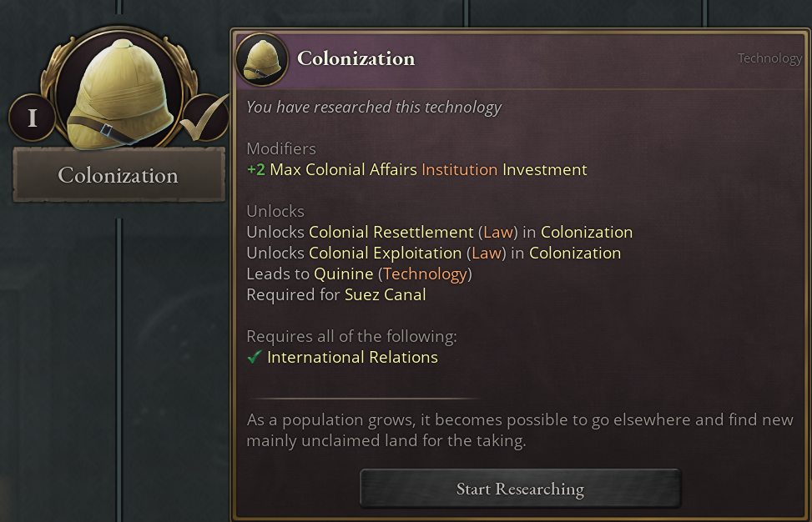Open the Colonial Exploitation link
Screen dimensions: 812x522
click(x=386, y=253)
